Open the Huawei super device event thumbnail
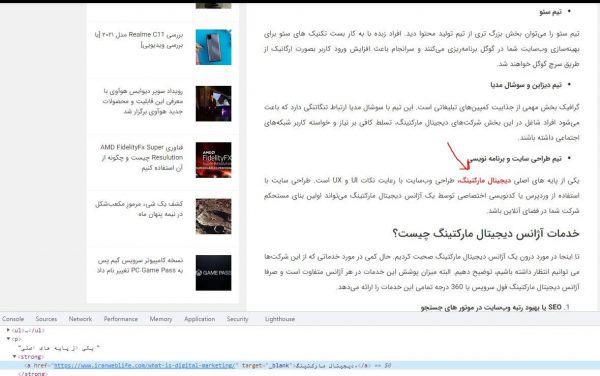This screenshot has height=376, width=600. point(214,103)
